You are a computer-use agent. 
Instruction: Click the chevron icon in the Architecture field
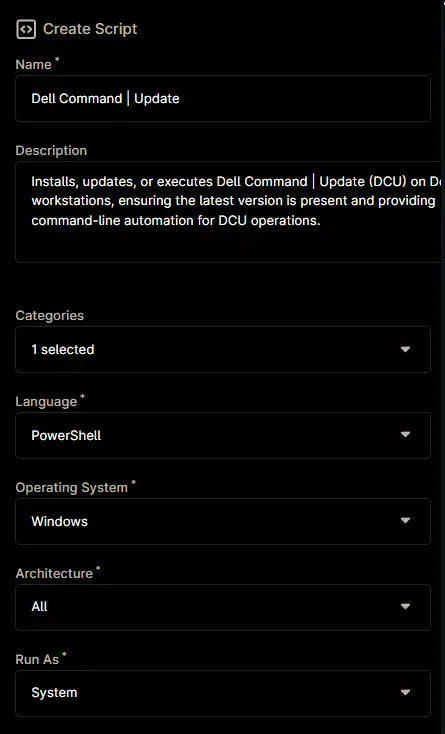(405, 607)
